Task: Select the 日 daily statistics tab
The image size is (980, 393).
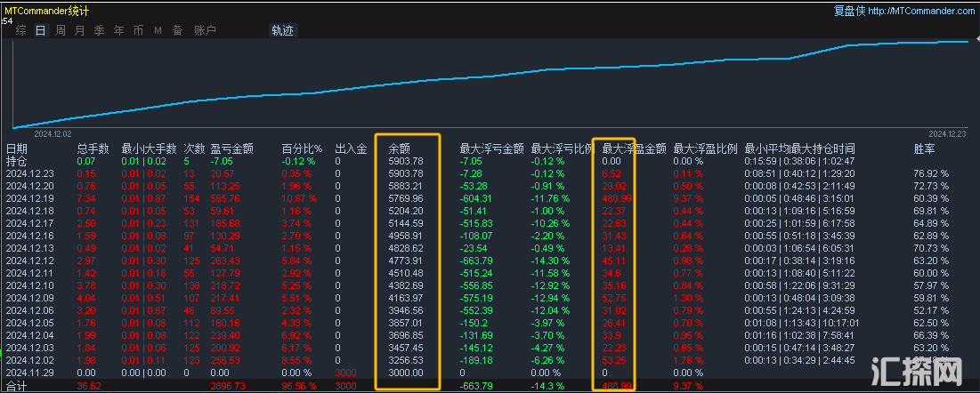Action: 41,30
